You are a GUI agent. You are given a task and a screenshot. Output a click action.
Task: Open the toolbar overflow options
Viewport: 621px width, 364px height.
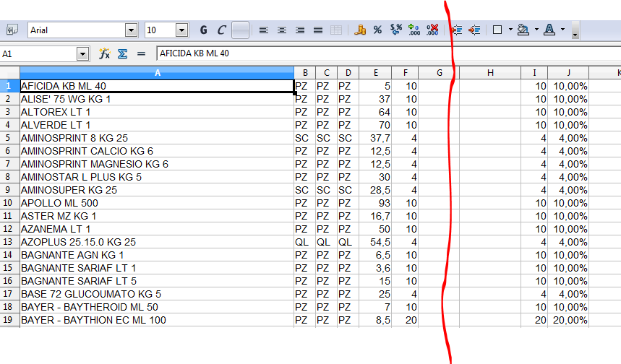(575, 31)
